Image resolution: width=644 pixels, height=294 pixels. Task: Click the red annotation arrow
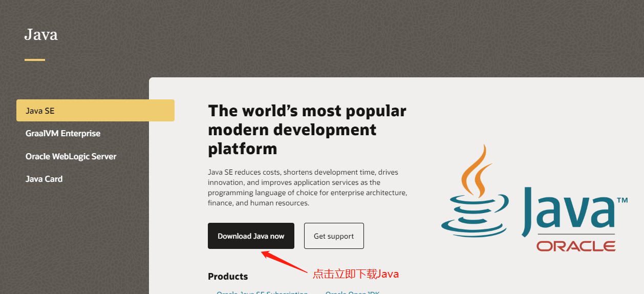pyautogui.click(x=284, y=261)
